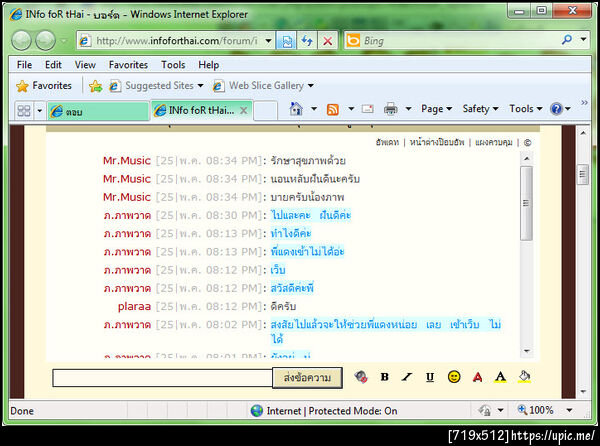This screenshot has width=600, height=446.
Task: Switch to the ตอบ tab
Action: coord(98,111)
